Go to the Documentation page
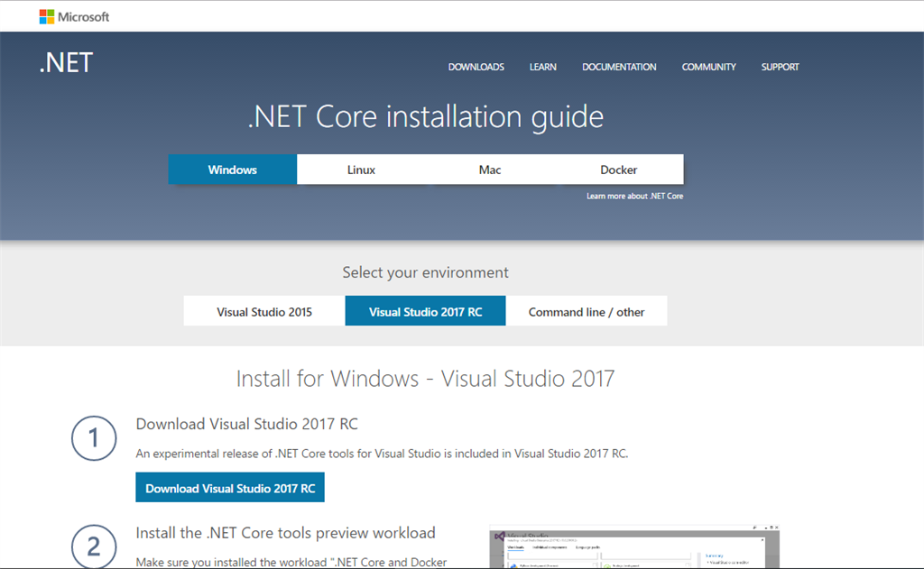 tap(619, 67)
